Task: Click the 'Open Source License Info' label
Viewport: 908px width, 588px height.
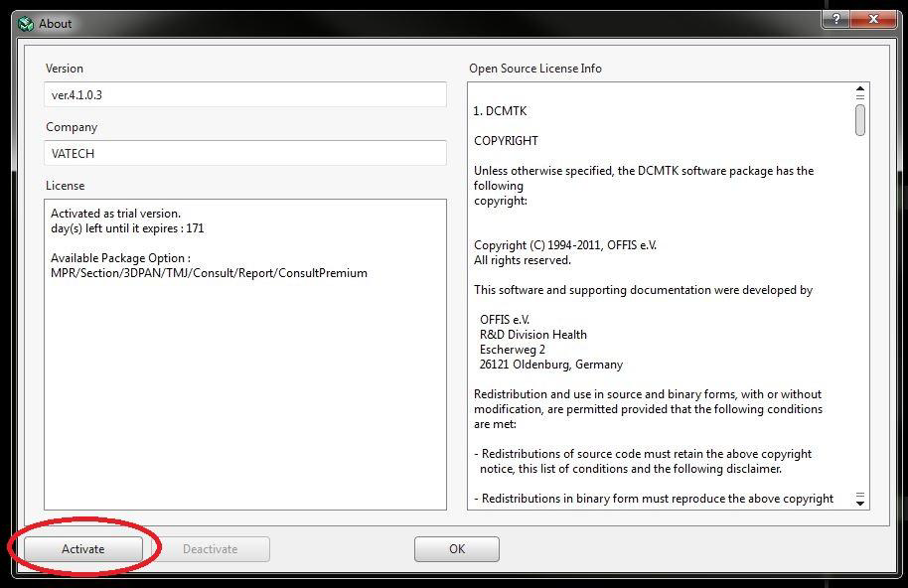Action: tap(535, 69)
